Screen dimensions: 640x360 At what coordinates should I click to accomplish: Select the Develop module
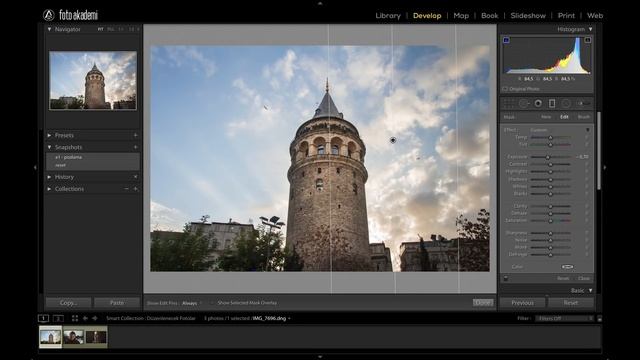pos(427,16)
